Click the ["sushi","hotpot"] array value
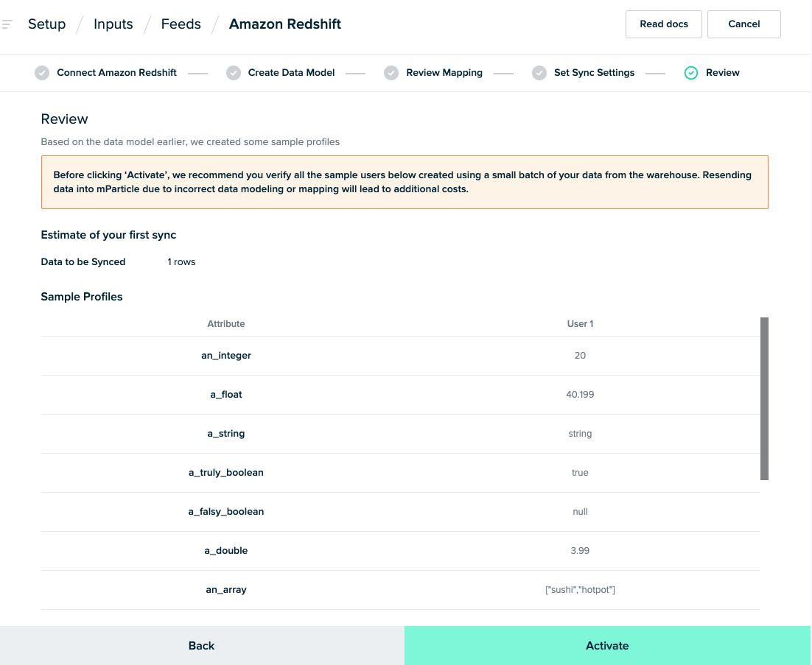Screen dimensions: 812x665 [x=580, y=590]
